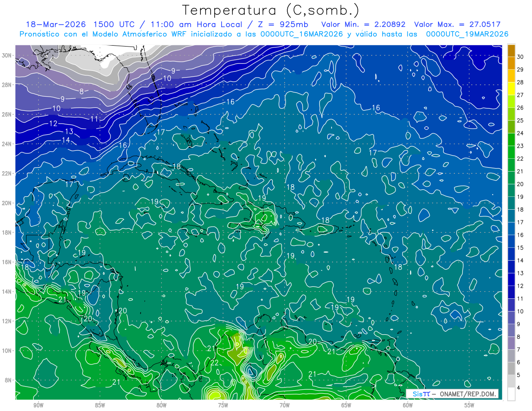The image size is (532, 411).
Task: Click the "26N" latitude axis label
Action: [8, 114]
